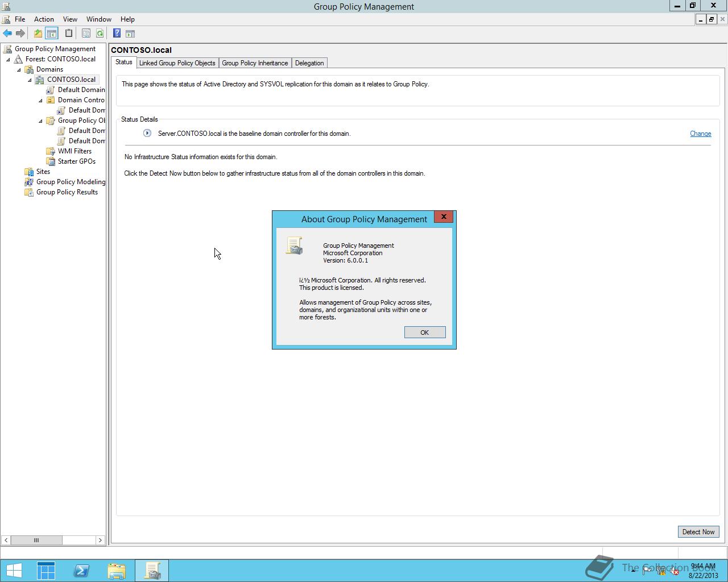The image size is (728, 582).
Task: Click the tree pane scroll left arrow
Action: tap(6, 540)
